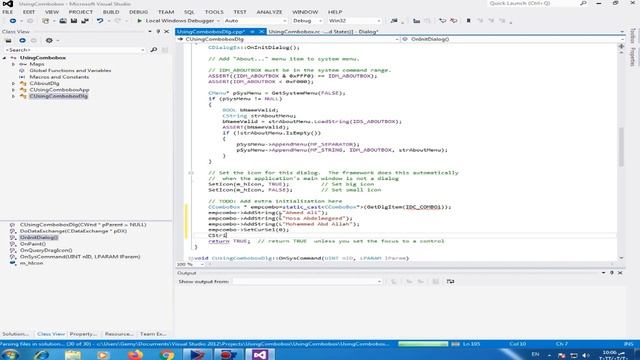
Task: Open the TOOLS menu
Action: pos(214,12)
